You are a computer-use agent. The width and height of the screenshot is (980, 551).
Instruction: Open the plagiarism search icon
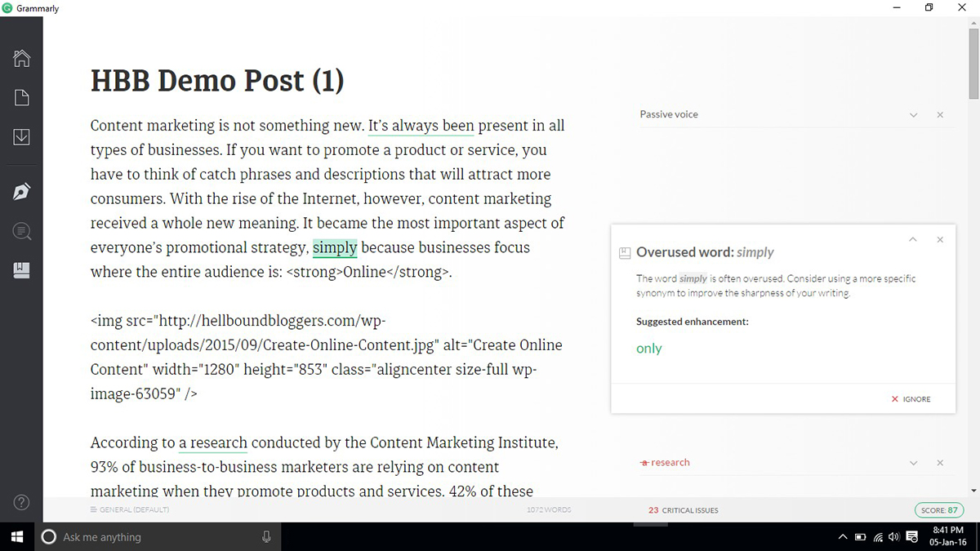point(21,232)
